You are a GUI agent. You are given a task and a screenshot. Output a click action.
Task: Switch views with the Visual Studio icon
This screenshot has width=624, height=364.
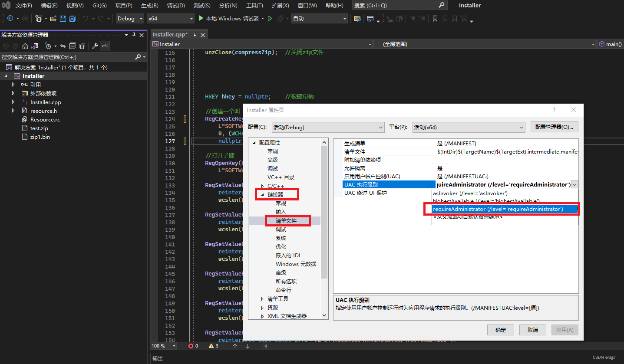click(34, 46)
